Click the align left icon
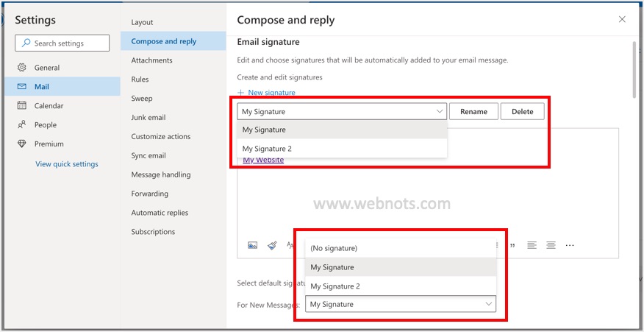Viewport: 644px width, 332px height. (x=532, y=245)
